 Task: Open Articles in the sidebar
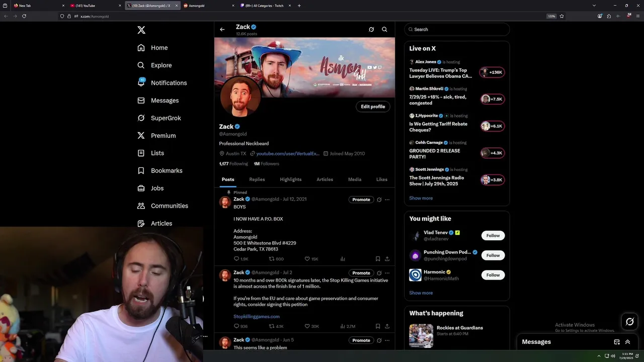(x=154, y=223)
